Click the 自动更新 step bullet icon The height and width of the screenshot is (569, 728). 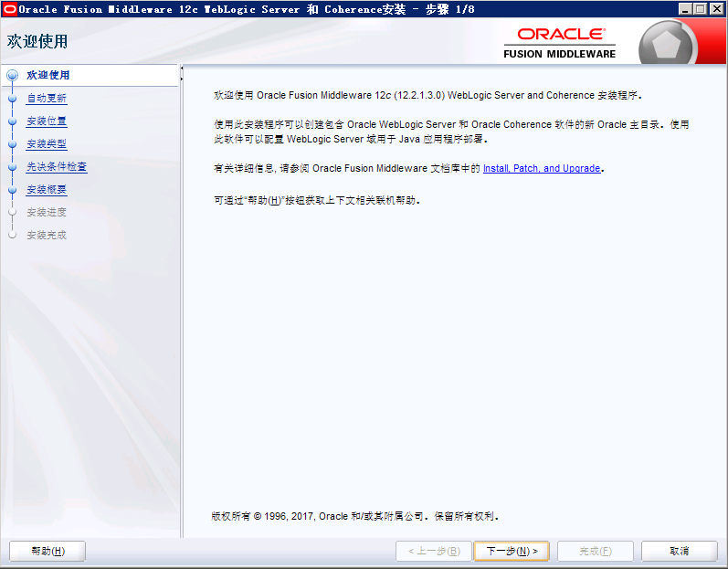[x=13, y=99]
